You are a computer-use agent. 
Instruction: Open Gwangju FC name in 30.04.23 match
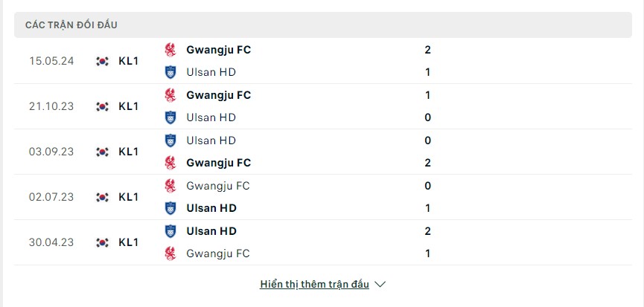[x=217, y=253]
